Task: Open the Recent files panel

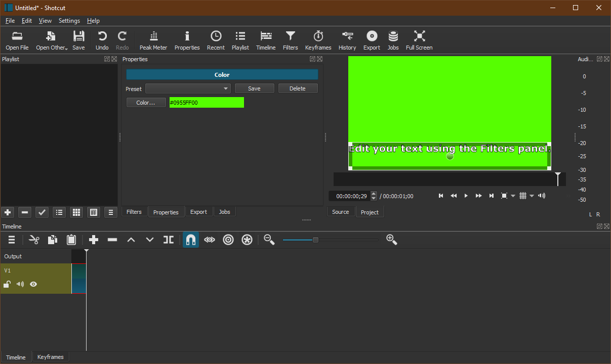Action: 216,40
